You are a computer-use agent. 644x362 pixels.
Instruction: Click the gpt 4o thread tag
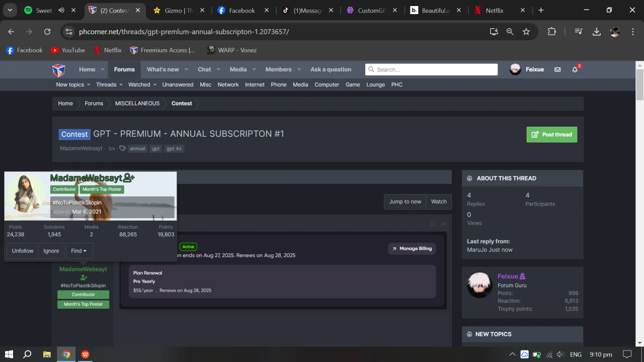click(x=174, y=149)
